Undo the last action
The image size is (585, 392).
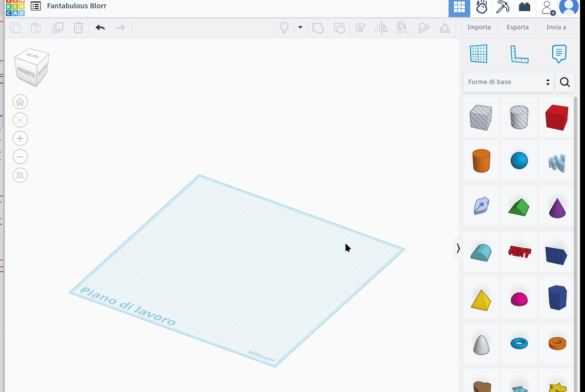coord(100,27)
